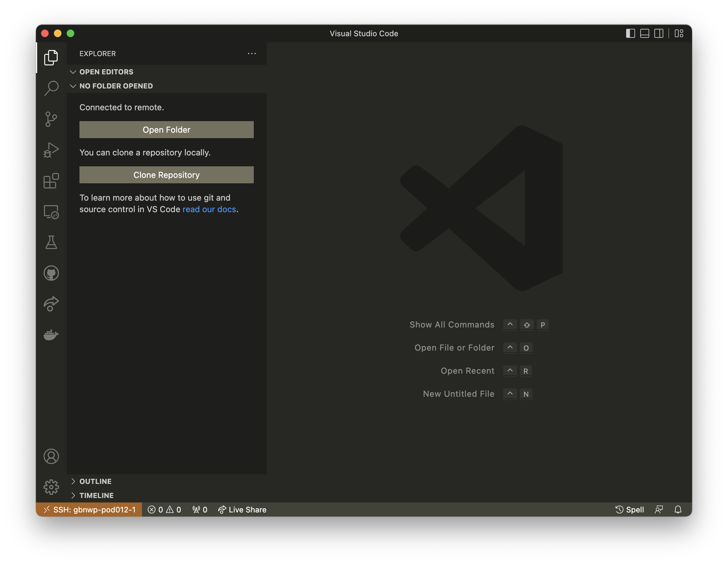Open the errors and warnings problems indicator
Viewport: 728px width, 564px height.
(x=164, y=509)
